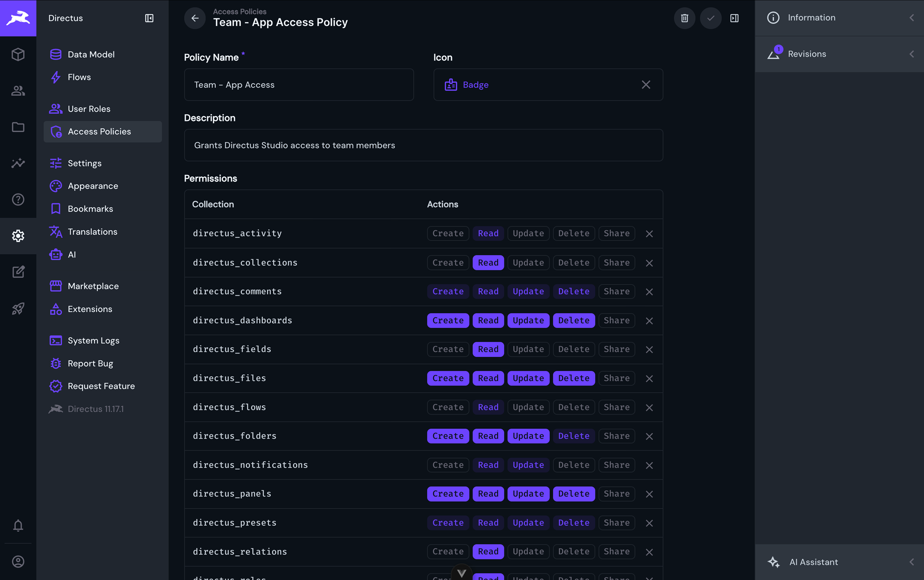Click the scroll-down chevron indicator
The height and width of the screenshot is (580, 924).
pos(461,573)
